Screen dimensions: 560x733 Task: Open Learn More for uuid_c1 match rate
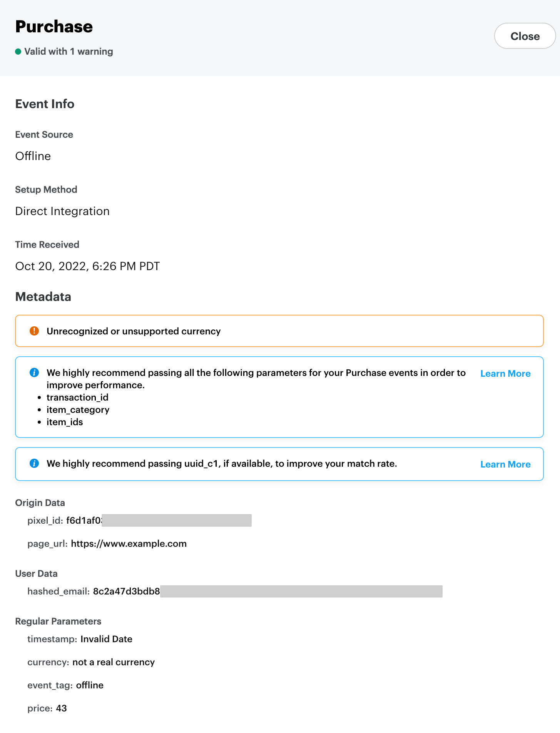coord(505,464)
